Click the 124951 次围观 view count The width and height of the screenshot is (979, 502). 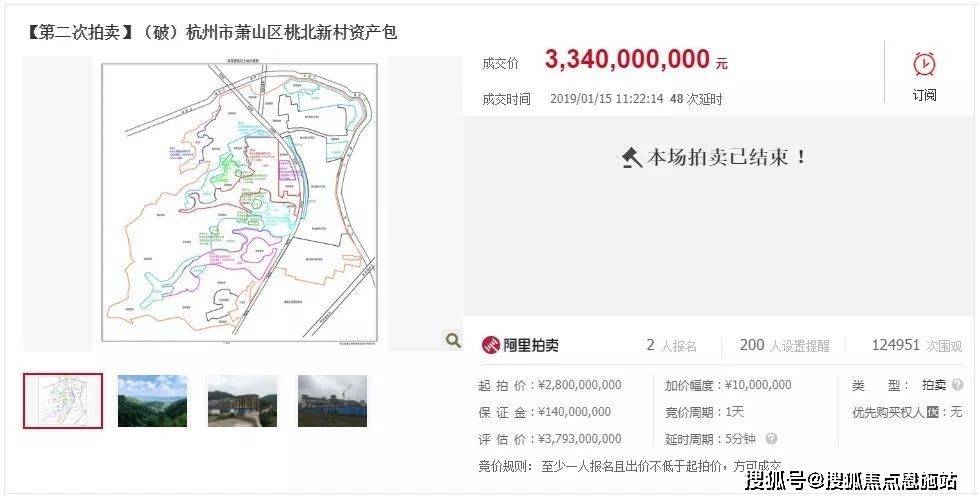tap(917, 345)
